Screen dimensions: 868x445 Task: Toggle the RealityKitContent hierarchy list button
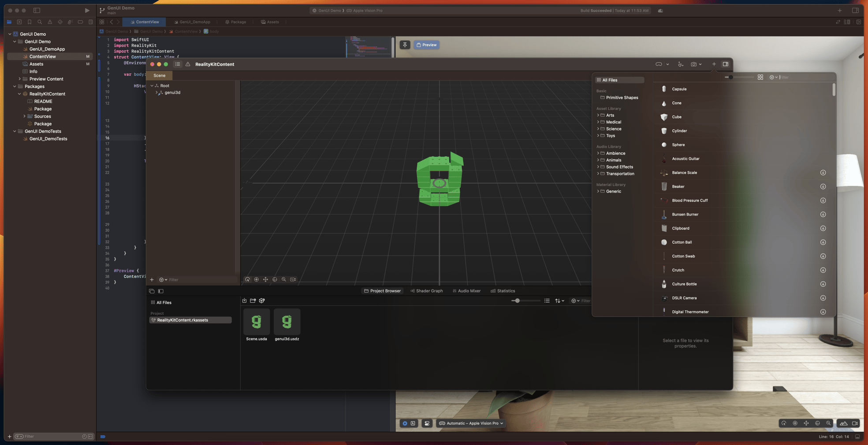(177, 64)
